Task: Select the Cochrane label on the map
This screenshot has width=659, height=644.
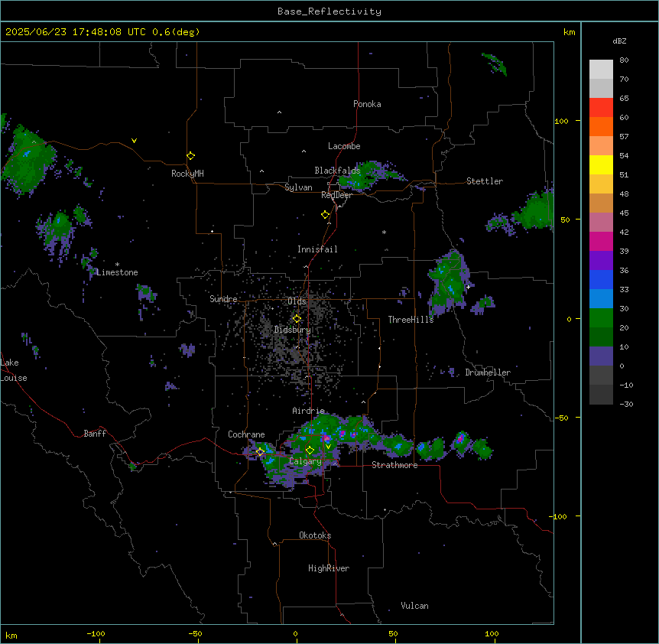Action: [x=246, y=434]
